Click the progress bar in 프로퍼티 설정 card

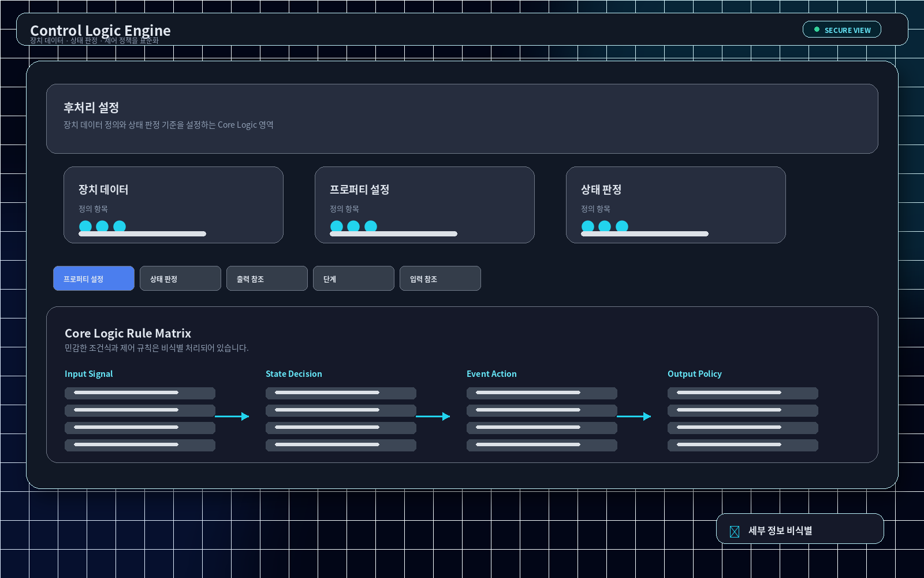393,234
